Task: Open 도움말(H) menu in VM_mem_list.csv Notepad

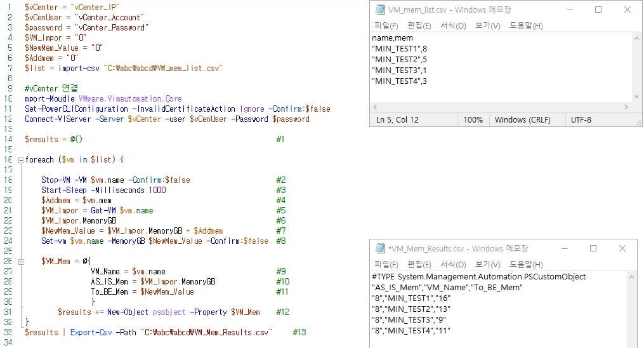Action: click(x=526, y=26)
